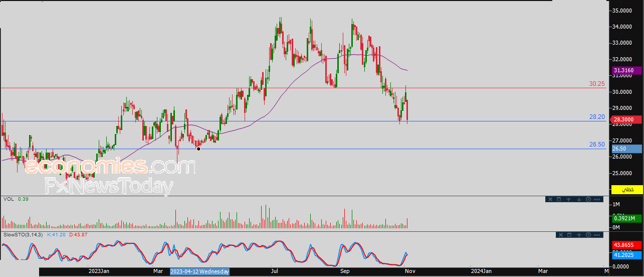Select the 30.25 resistance level label
The height and width of the screenshot is (277, 644).
597,84
